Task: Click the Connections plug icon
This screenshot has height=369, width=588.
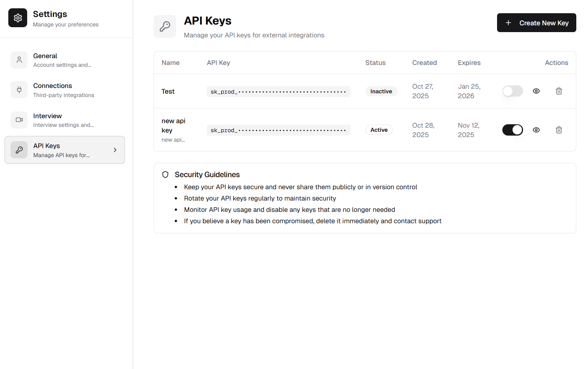Action: tap(19, 90)
